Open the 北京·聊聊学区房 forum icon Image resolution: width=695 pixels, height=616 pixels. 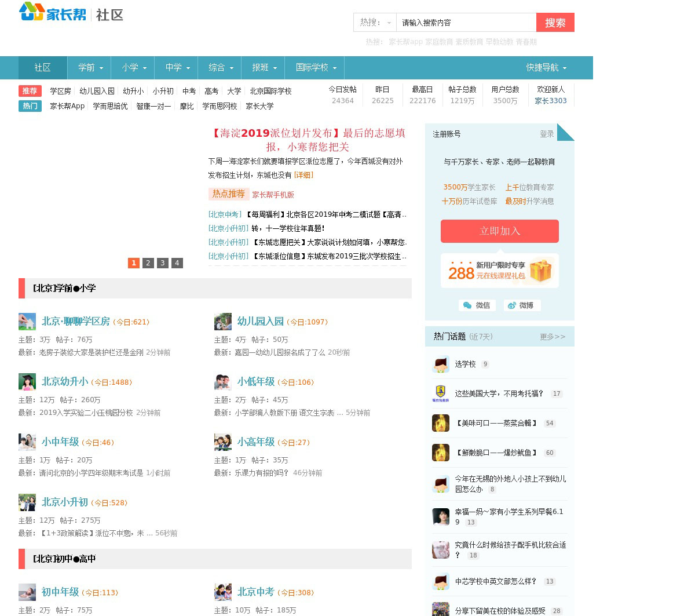(27, 322)
